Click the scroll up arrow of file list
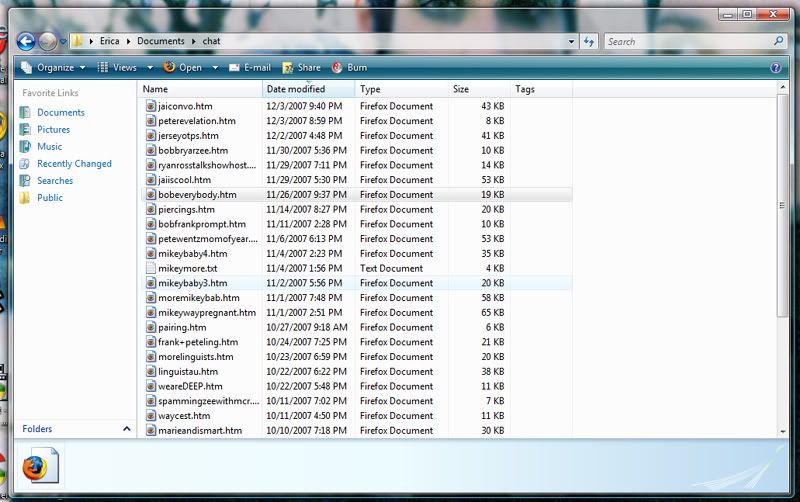Viewport: 800px width, 502px height. click(783, 88)
